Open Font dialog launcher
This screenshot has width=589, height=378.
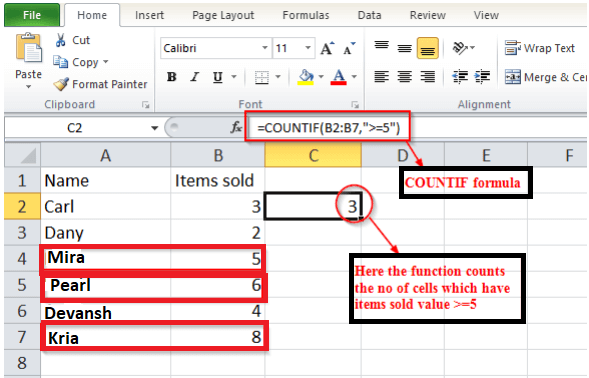coord(355,105)
